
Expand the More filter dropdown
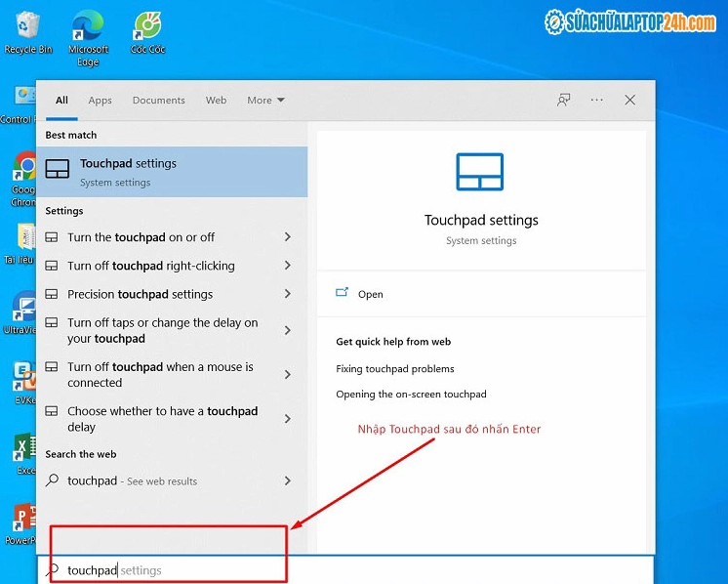(x=266, y=100)
